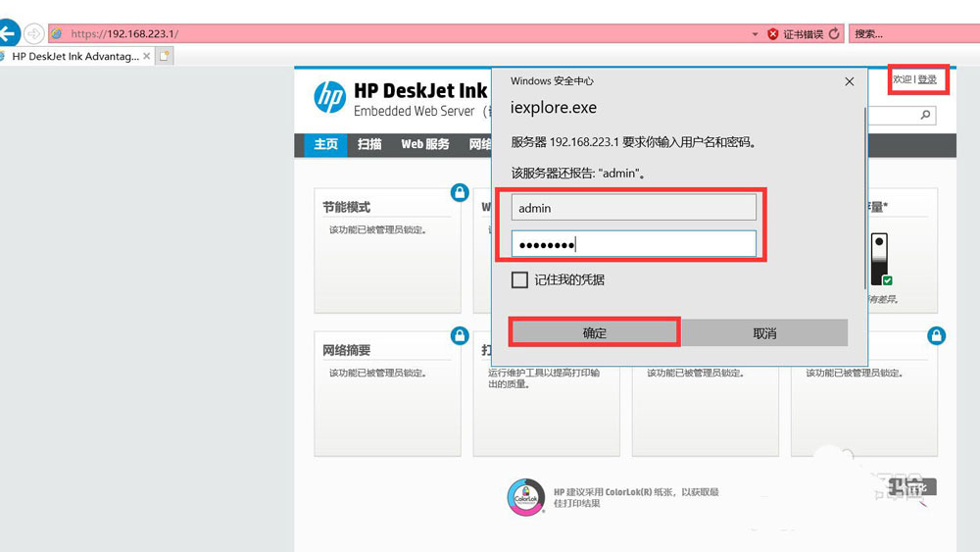The height and width of the screenshot is (552, 980).
Task: Click the 网络摘要 card title
Action: [x=346, y=351]
